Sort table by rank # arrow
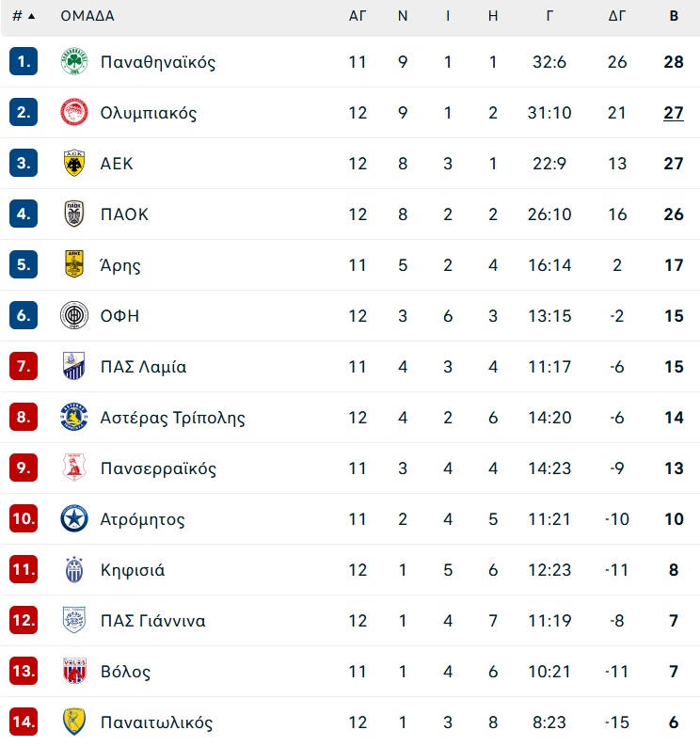 [24, 16]
